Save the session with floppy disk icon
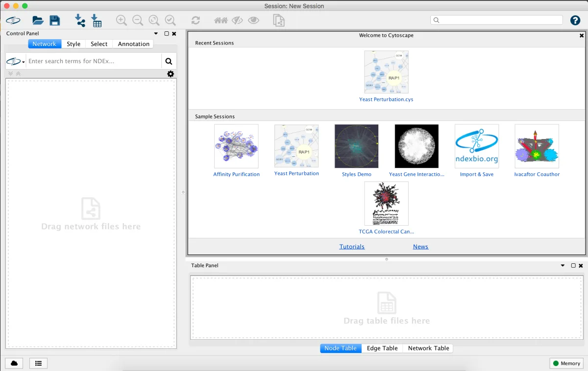Image resolution: width=588 pixels, height=371 pixels. (x=54, y=21)
